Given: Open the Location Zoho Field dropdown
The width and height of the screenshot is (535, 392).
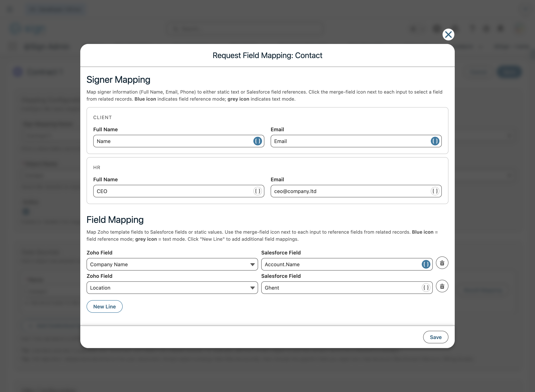Looking at the screenshot, I should [x=172, y=288].
